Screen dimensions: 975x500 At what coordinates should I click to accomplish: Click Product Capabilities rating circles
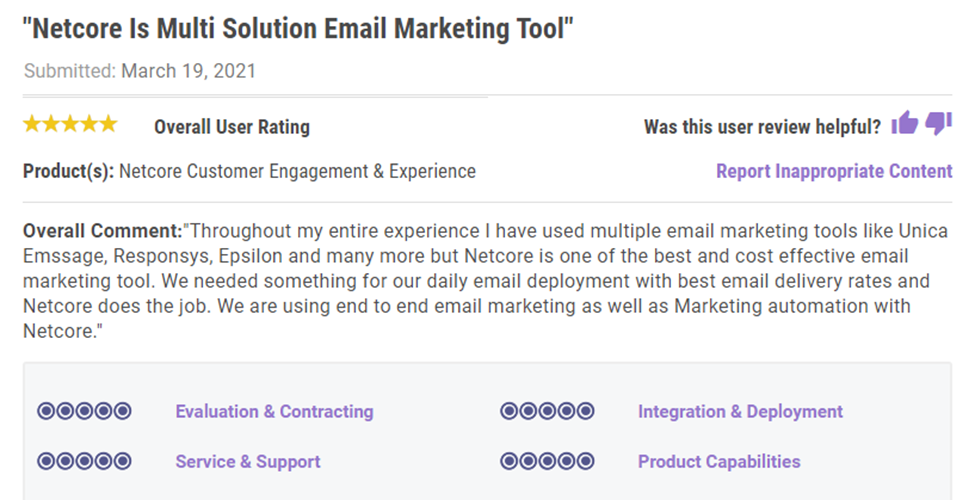point(547,461)
